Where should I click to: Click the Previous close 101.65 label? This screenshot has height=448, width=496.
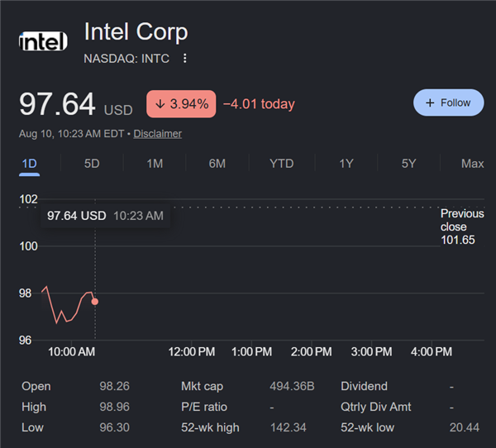click(x=462, y=226)
